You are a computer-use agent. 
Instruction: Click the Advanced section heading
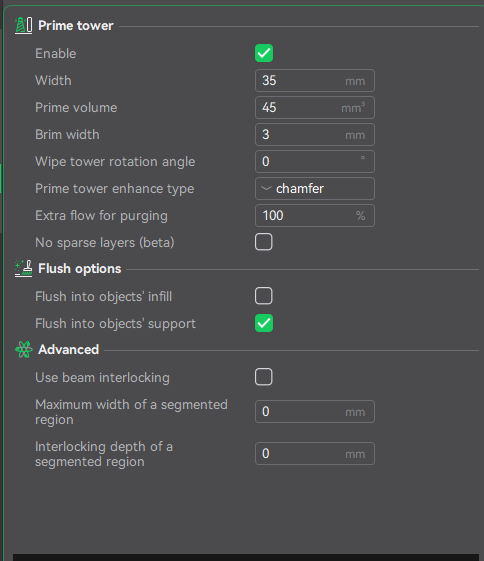click(69, 350)
